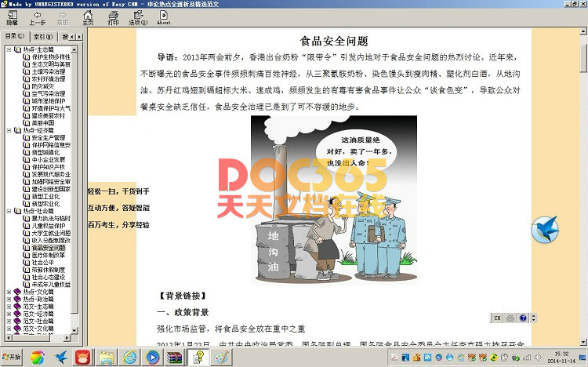Expand the 范文-社会篇 tree node
588x367 pixels.
pyautogui.click(x=9, y=321)
